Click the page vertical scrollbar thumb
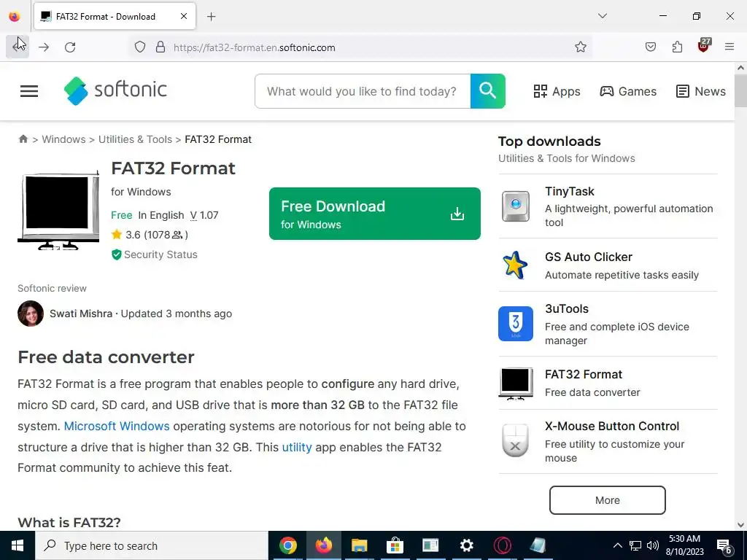This screenshot has width=747, height=560. 741,90
